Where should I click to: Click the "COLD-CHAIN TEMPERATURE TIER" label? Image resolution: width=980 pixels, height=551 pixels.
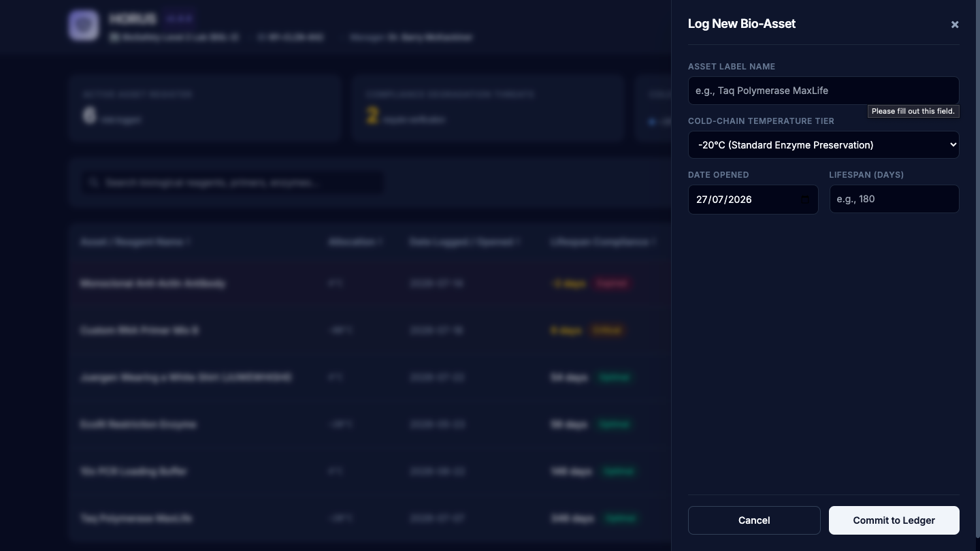761,121
